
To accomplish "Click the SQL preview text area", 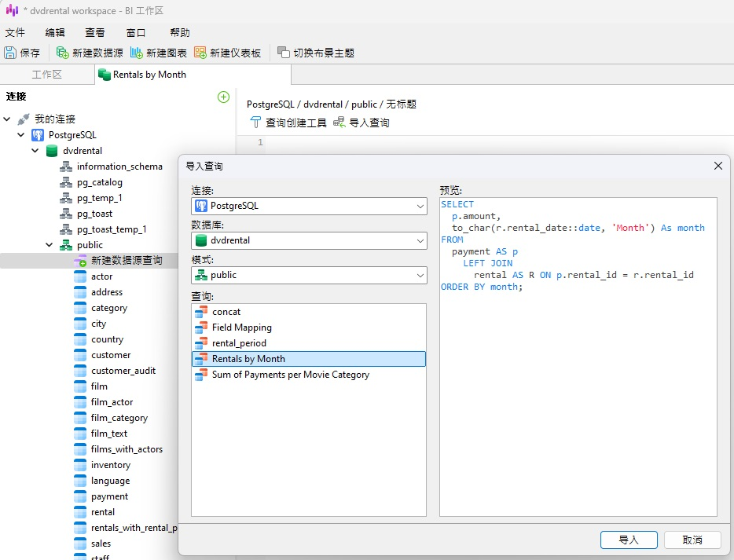I will click(x=578, y=357).
